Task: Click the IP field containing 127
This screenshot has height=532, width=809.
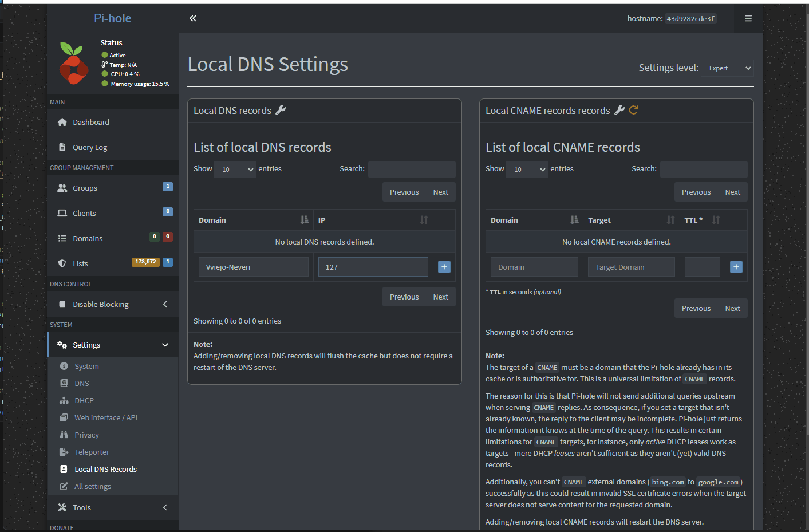Action: pyautogui.click(x=373, y=267)
